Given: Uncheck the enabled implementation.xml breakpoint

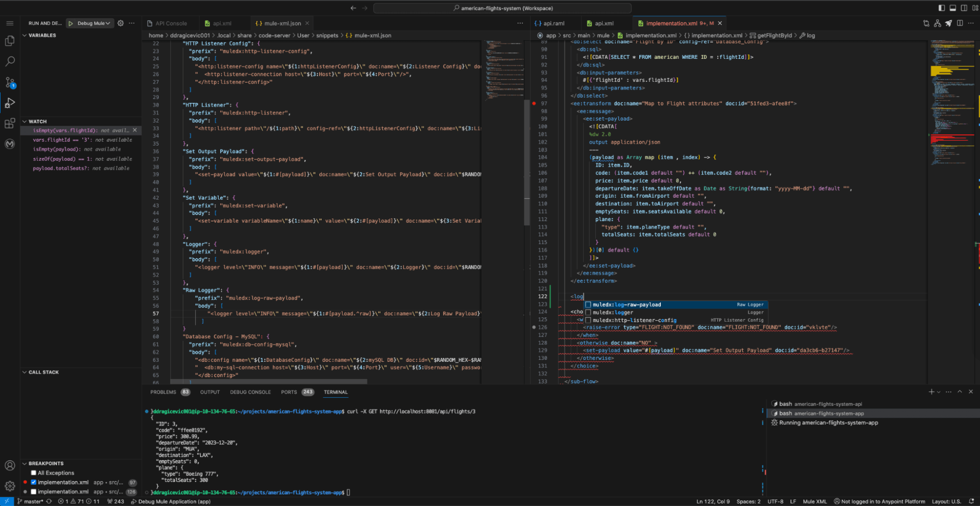Looking at the screenshot, I should [x=33, y=482].
